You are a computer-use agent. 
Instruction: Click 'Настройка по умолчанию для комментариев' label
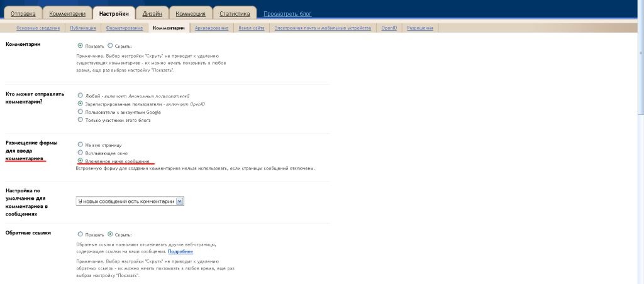click(x=28, y=202)
